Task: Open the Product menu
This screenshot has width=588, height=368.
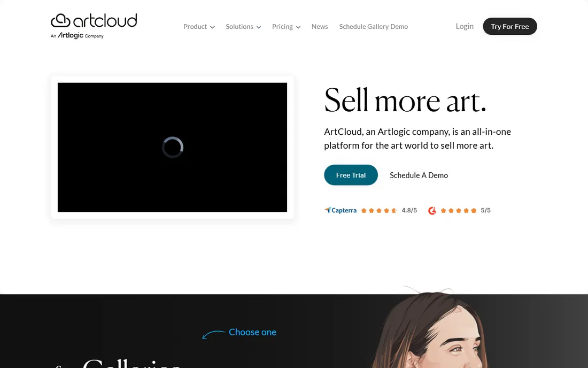Action: [x=199, y=27]
